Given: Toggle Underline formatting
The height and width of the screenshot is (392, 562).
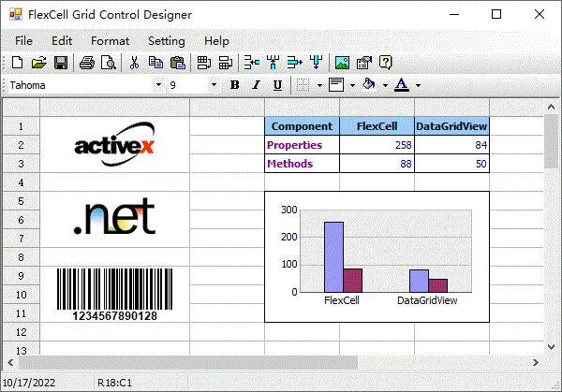Looking at the screenshot, I should coord(277,85).
